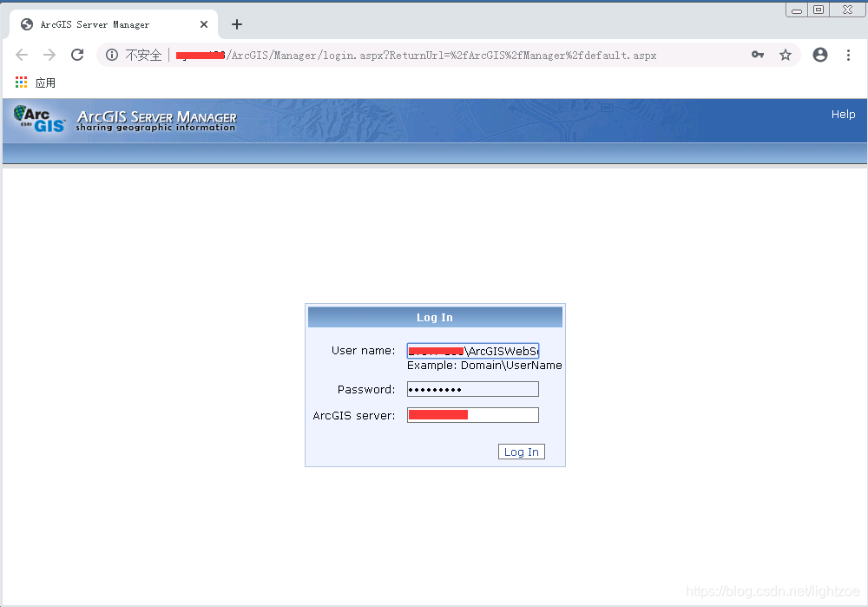Click the browser forward arrow

point(49,55)
